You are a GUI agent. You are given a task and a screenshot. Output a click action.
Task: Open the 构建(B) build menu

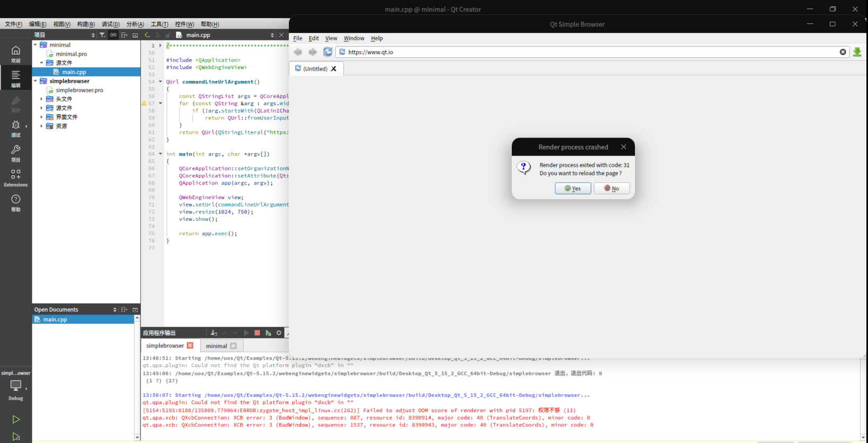85,24
